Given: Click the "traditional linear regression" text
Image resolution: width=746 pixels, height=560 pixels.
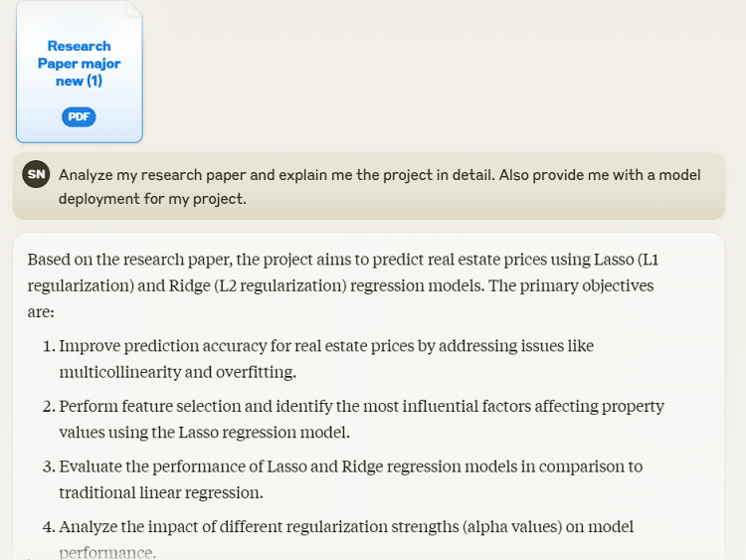Looking at the screenshot, I should pos(160,491).
